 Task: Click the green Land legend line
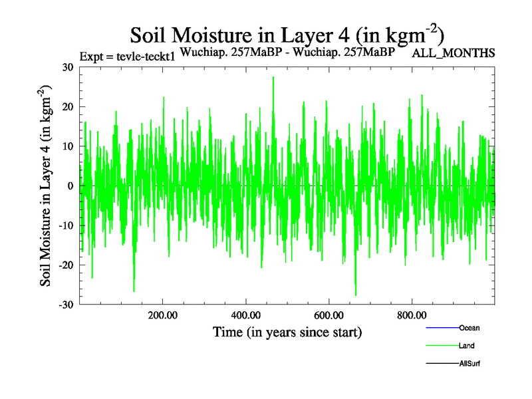click(442, 346)
